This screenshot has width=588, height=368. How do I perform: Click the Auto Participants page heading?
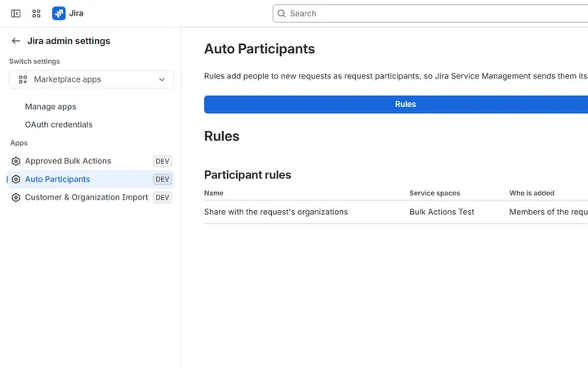[260, 49]
